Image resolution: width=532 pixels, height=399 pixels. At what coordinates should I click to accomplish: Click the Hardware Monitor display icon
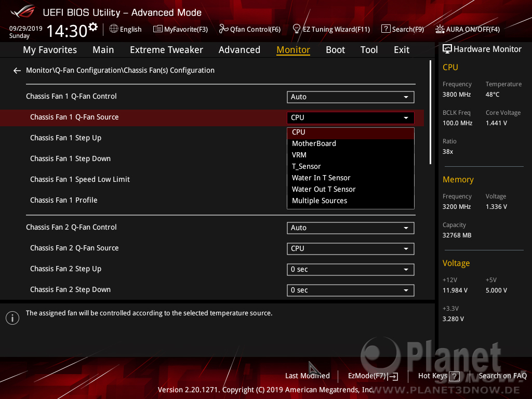[x=447, y=49]
